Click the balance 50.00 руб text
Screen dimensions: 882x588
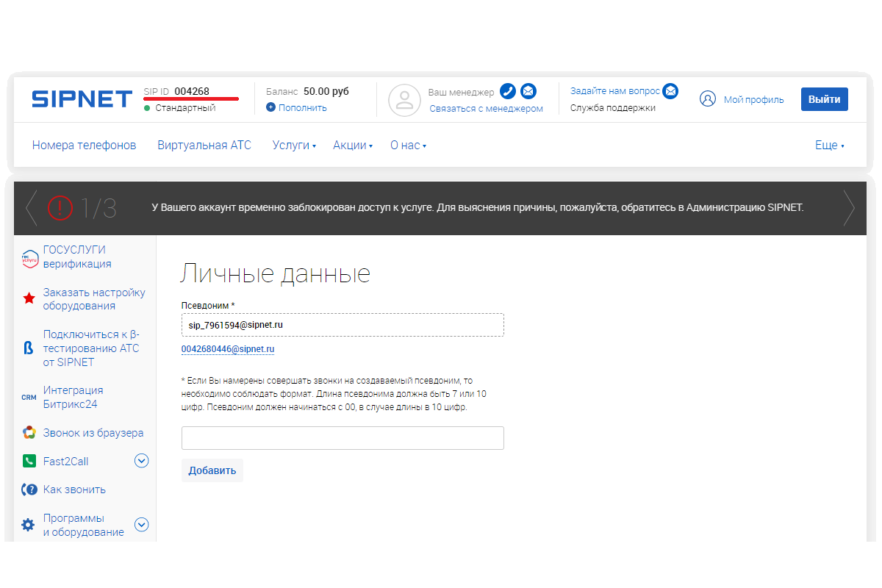[326, 91]
